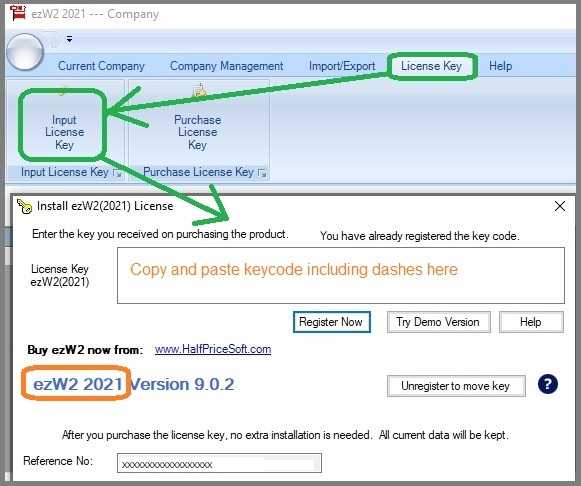Image resolution: width=581 pixels, height=486 pixels.
Task: Click 'Enter the key you received' instruction text
Action: [160, 234]
